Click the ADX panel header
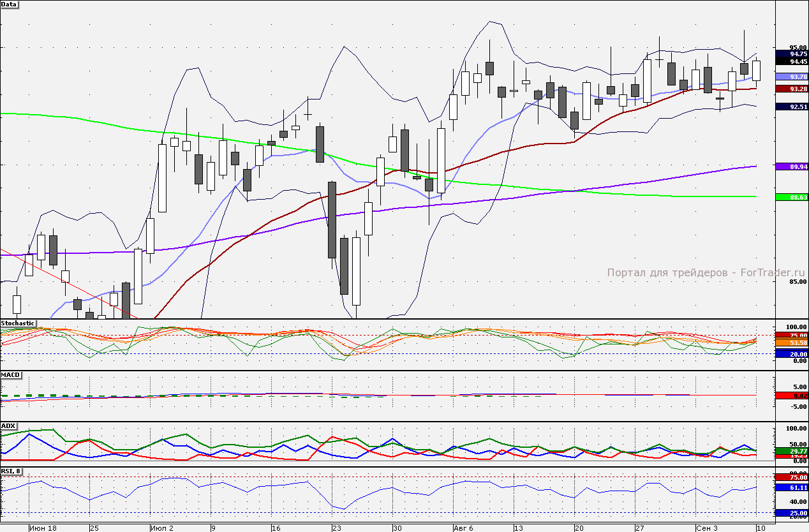The width and height of the screenshot is (809, 532). [x=8, y=425]
